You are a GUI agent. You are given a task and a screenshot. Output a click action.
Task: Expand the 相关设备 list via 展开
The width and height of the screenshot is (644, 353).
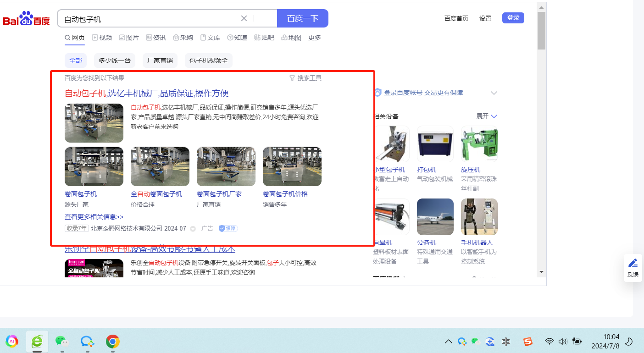click(x=487, y=116)
